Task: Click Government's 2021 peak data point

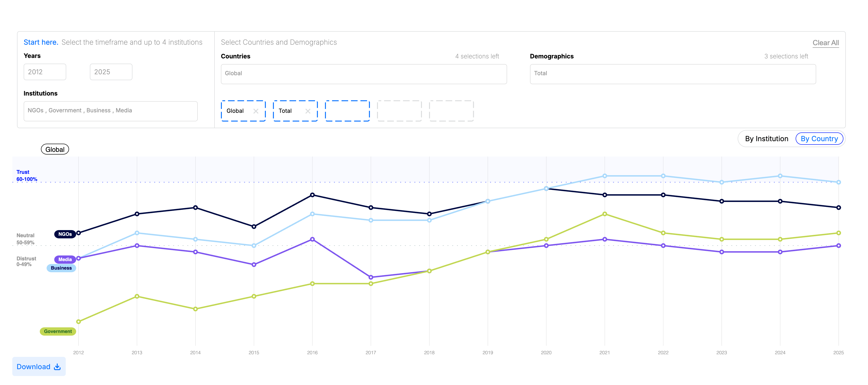Action: [605, 214]
